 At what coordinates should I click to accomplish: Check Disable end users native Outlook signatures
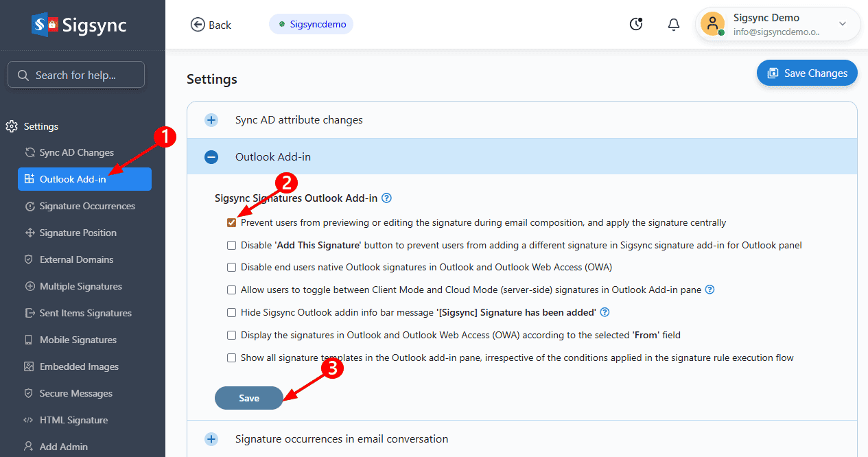click(232, 268)
